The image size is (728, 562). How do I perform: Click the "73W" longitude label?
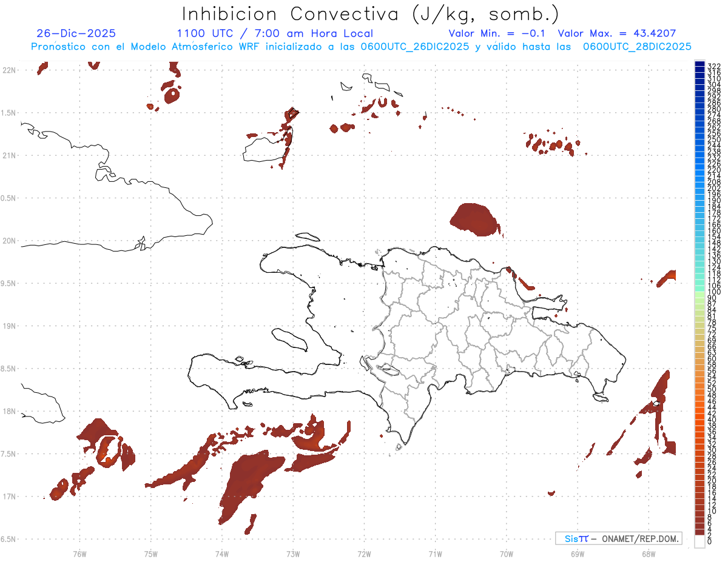point(293,554)
